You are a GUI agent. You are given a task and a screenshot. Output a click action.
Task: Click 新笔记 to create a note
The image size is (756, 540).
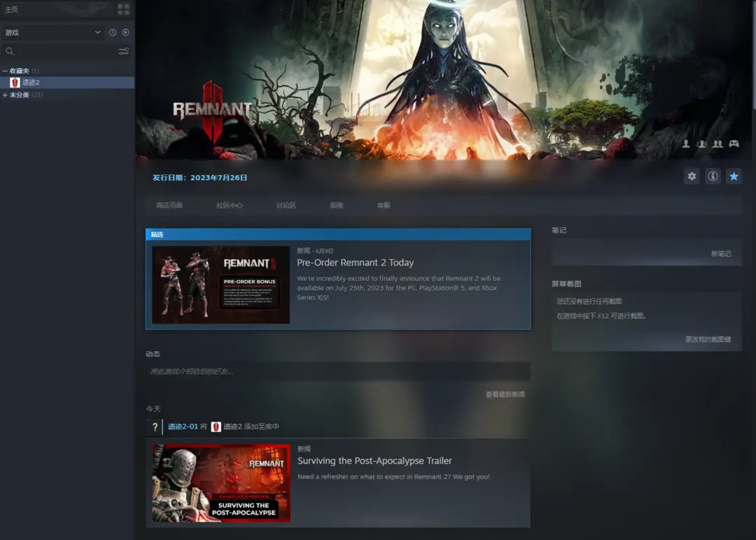pyautogui.click(x=721, y=254)
